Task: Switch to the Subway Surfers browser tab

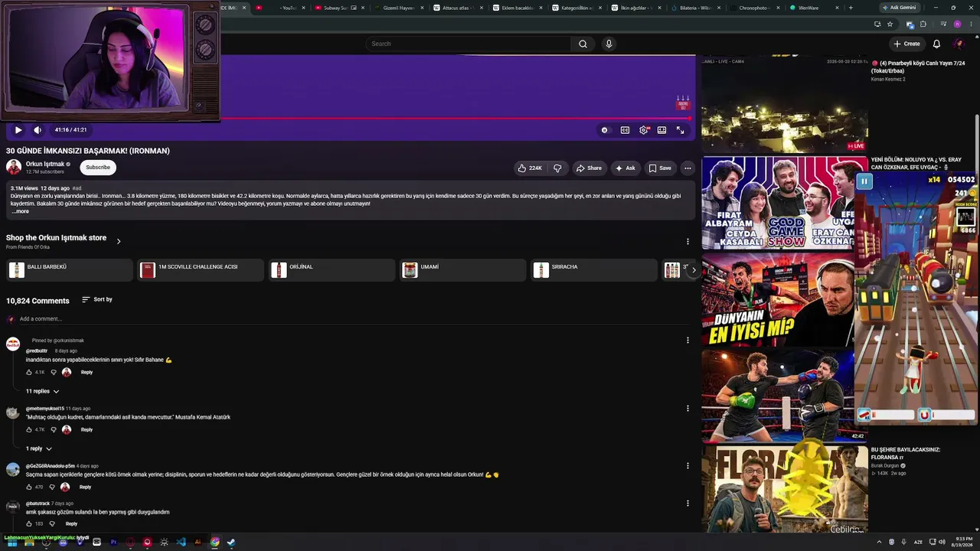Action: 340,8
